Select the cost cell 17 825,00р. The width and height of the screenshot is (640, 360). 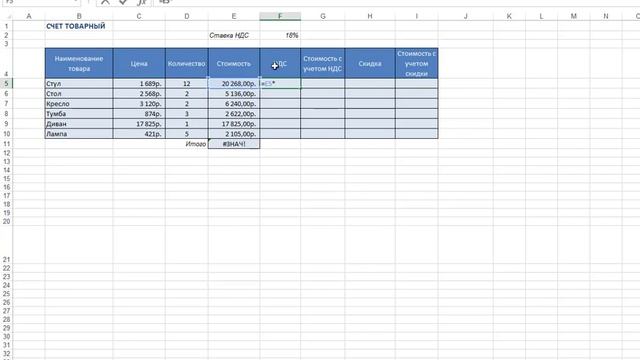pos(233,124)
